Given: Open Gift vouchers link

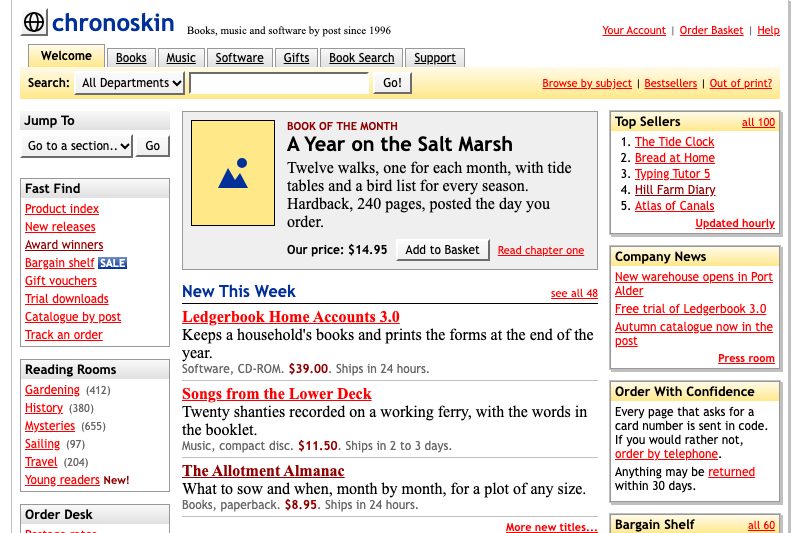Looking at the screenshot, I should 61,281.
